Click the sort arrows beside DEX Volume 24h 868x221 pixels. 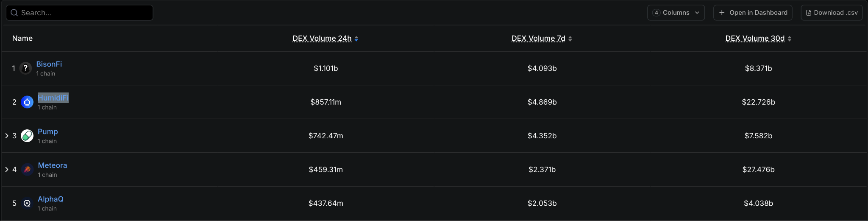pos(356,39)
